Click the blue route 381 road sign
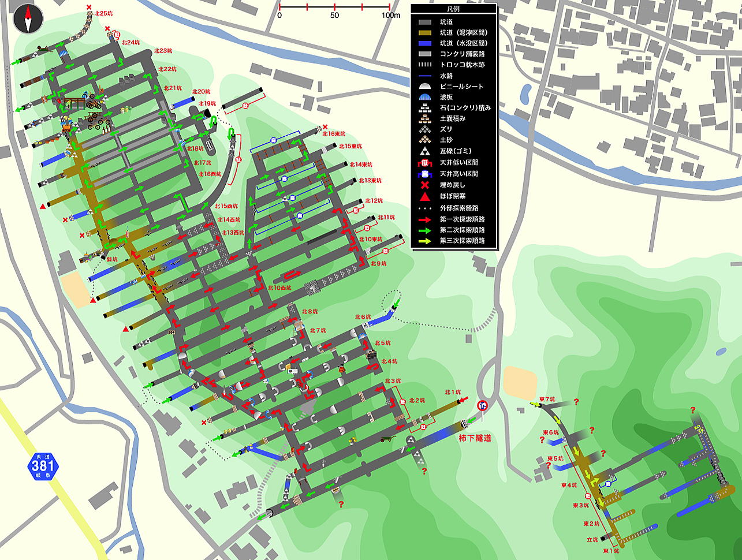The image size is (742, 560). [43, 465]
